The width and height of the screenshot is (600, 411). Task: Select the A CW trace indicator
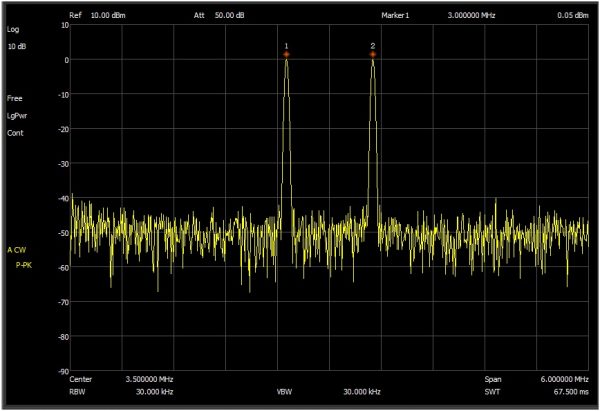[17, 248]
